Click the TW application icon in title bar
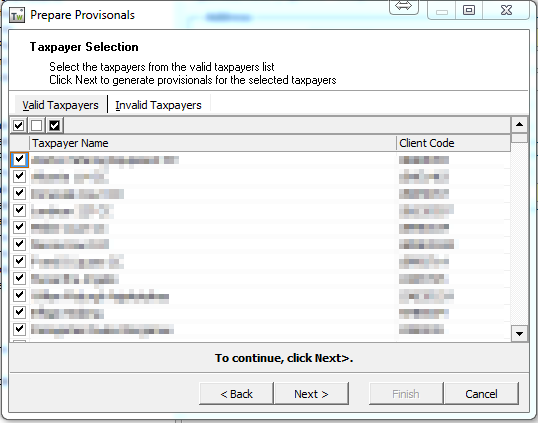The height and width of the screenshot is (423, 538). 17,15
